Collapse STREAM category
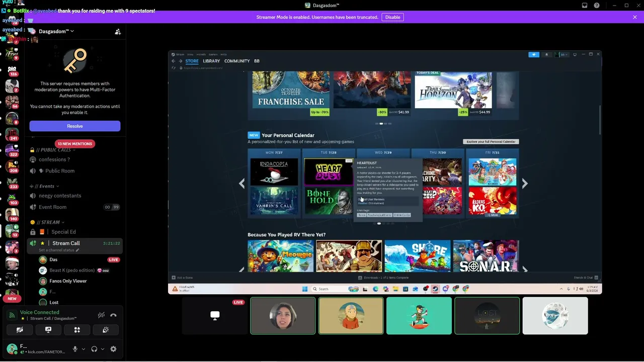Image resolution: width=644 pixels, height=362 pixels. [x=48, y=222]
